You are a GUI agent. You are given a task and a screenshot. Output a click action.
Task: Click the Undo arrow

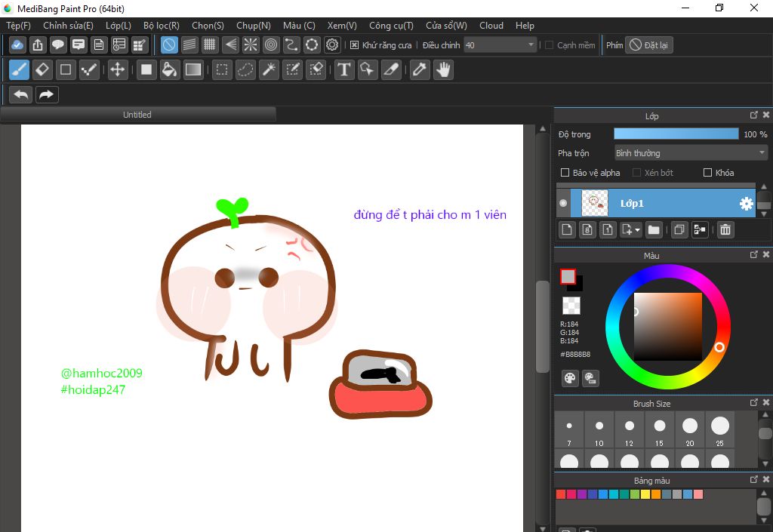(20, 94)
